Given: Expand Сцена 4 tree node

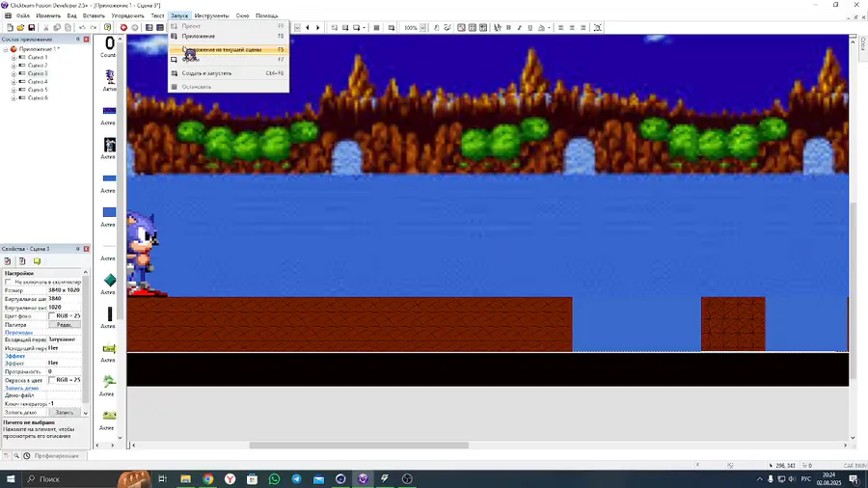Looking at the screenshot, I should (x=14, y=82).
